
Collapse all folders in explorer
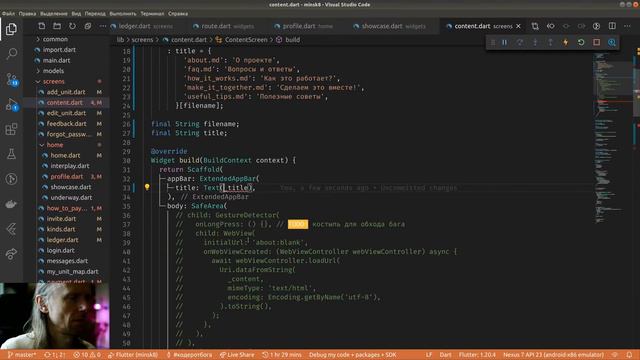click(88, 26)
